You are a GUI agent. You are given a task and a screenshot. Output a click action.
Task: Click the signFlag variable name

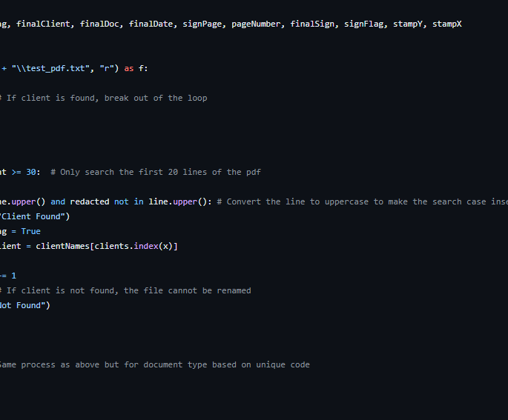point(366,24)
